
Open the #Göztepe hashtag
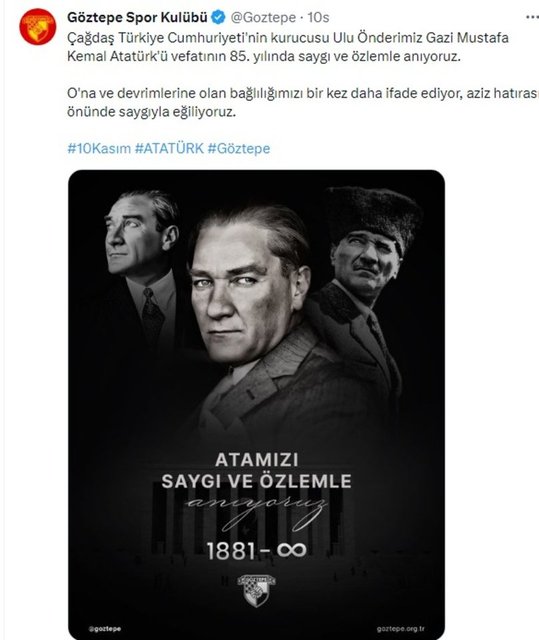pos(239,148)
